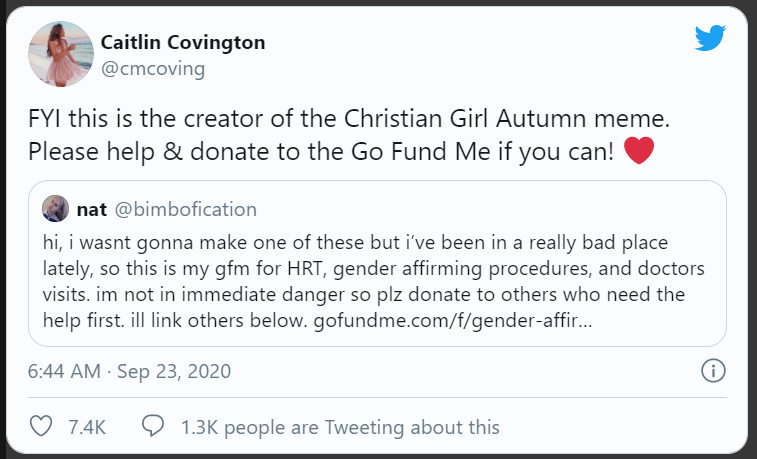Click nat's small avatar in quoted tweet

click(x=56, y=209)
